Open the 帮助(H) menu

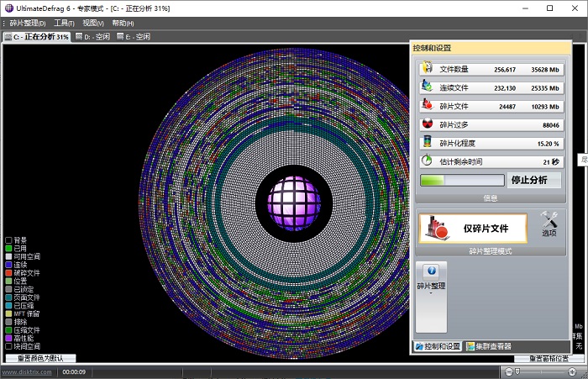click(x=123, y=24)
